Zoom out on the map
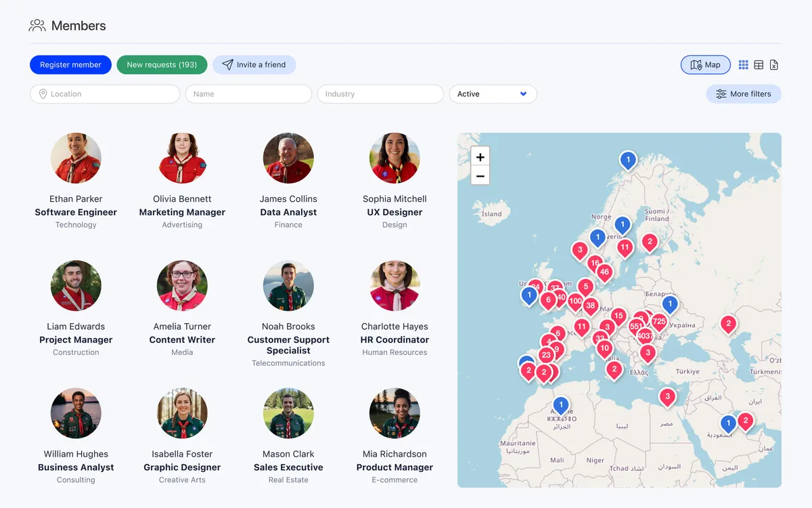812x508 pixels. click(x=480, y=175)
